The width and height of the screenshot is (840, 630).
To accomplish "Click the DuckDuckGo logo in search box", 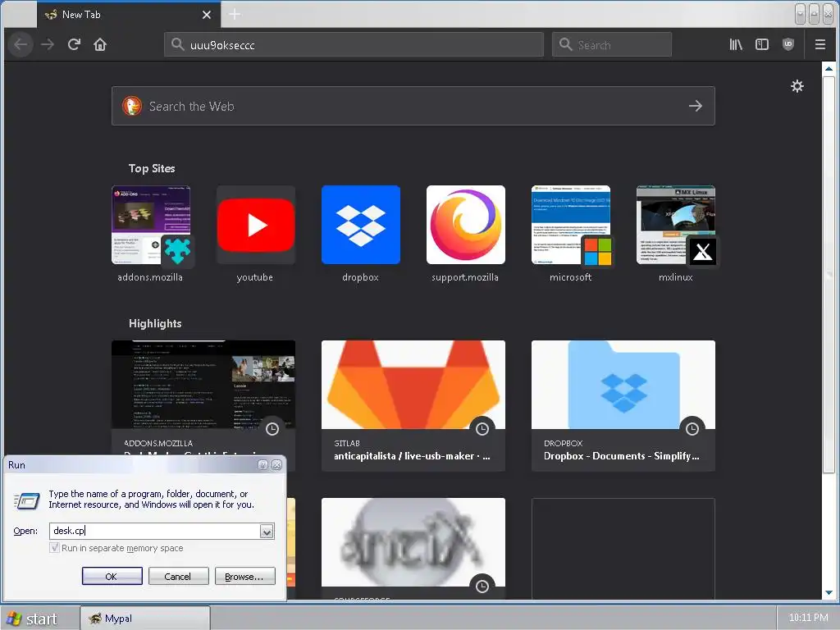I will tap(132, 106).
